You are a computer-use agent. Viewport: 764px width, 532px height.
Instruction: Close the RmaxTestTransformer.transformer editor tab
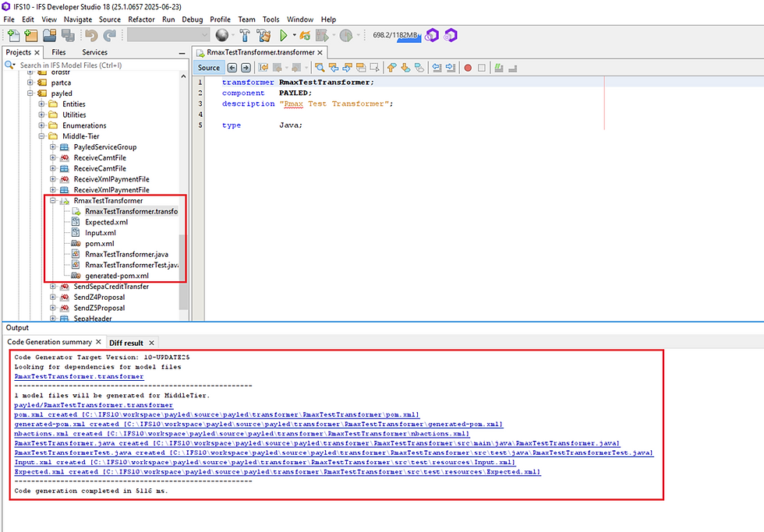pyautogui.click(x=320, y=52)
